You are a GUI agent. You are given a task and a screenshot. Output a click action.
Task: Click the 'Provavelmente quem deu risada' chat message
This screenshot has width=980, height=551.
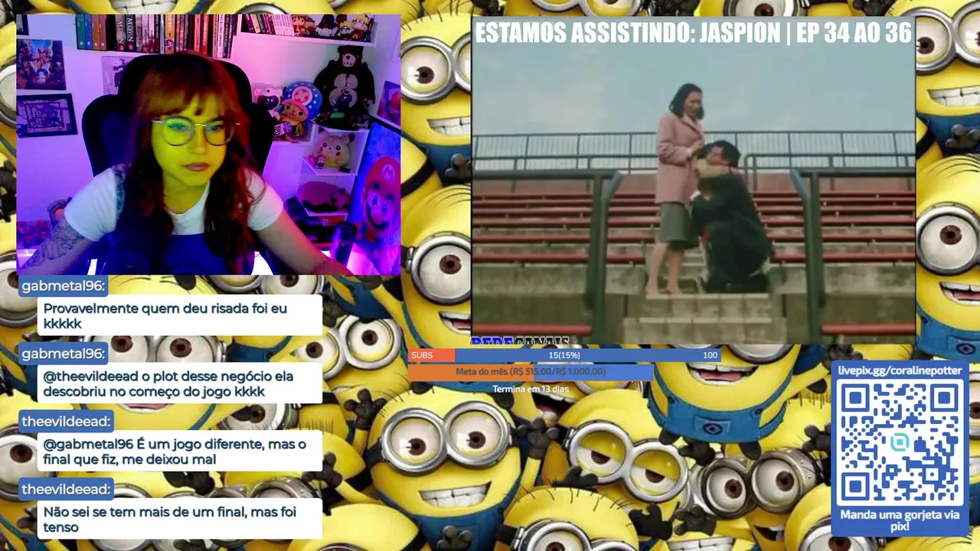[x=180, y=316]
